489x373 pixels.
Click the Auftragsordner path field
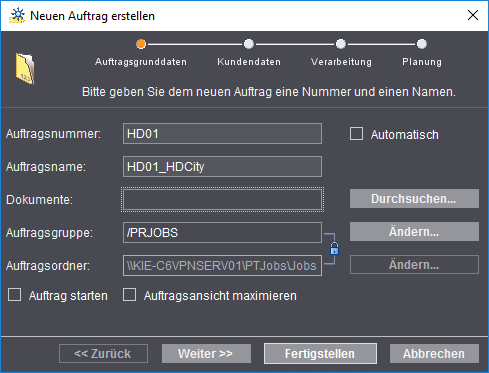pos(222,266)
